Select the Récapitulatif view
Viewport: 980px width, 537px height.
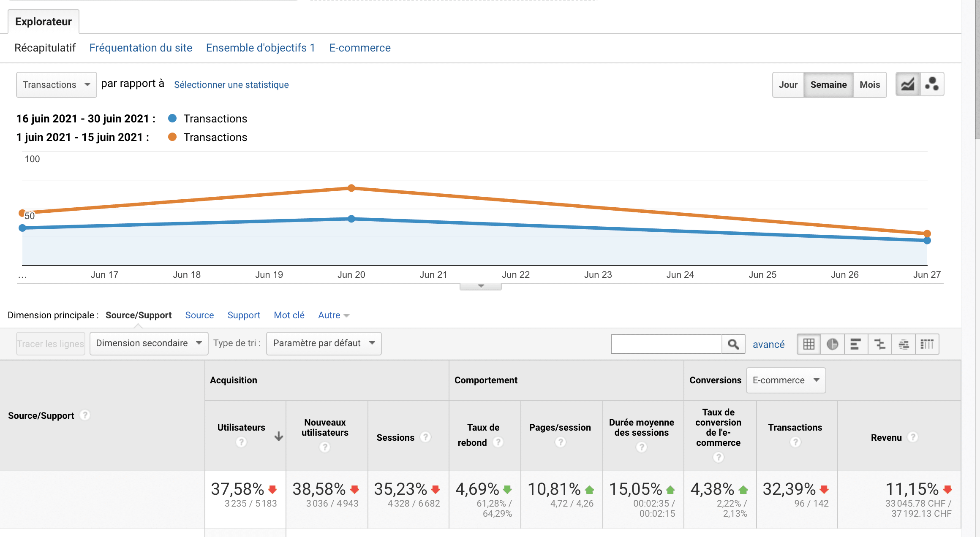point(45,48)
